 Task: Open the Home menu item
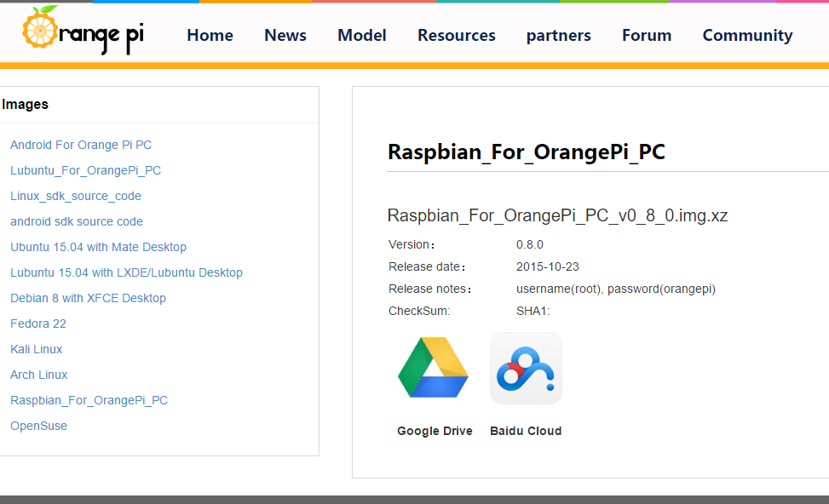pyautogui.click(x=210, y=35)
